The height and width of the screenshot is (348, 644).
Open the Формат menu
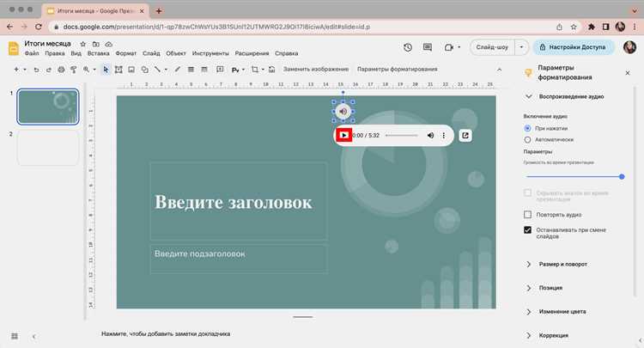click(125, 53)
